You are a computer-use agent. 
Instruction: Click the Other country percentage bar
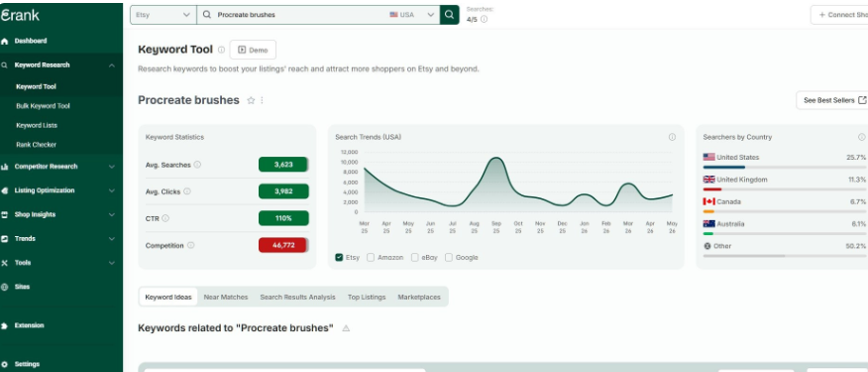pos(785,256)
